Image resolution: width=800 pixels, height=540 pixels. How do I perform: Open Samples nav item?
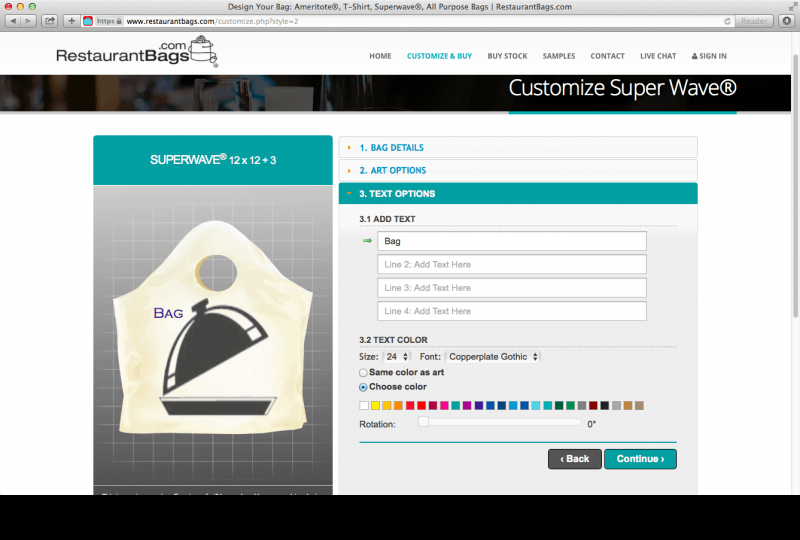[559, 56]
